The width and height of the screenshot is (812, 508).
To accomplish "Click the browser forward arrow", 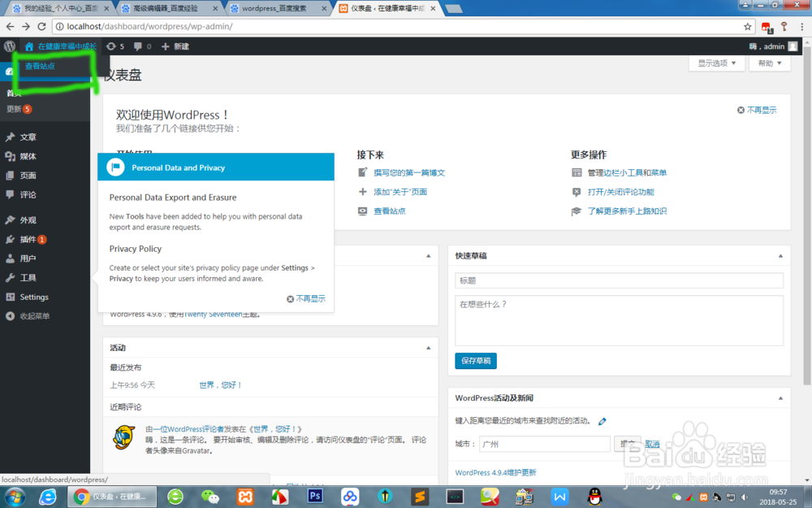I will pyautogui.click(x=26, y=27).
